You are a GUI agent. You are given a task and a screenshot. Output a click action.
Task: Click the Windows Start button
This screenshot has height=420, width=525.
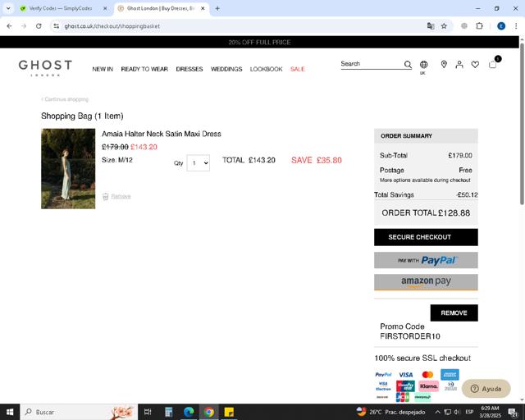(10, 412)
